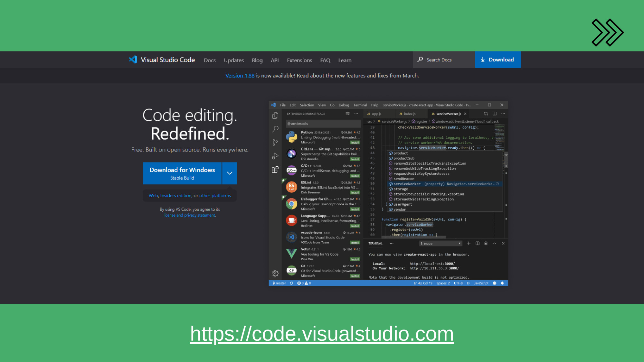This screenshot has height=362, width=644.
Task: Open the editor more actions dots
Action: [x=503, y=114]
